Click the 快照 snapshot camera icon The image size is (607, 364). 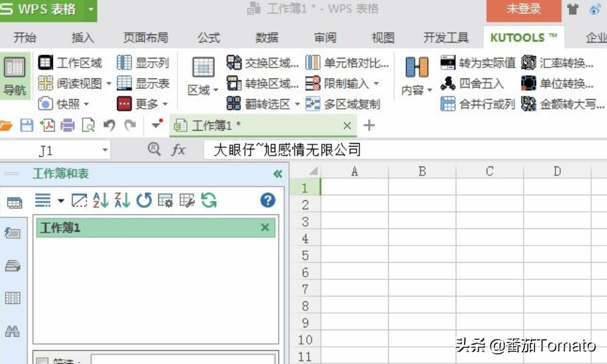[45, 104]
